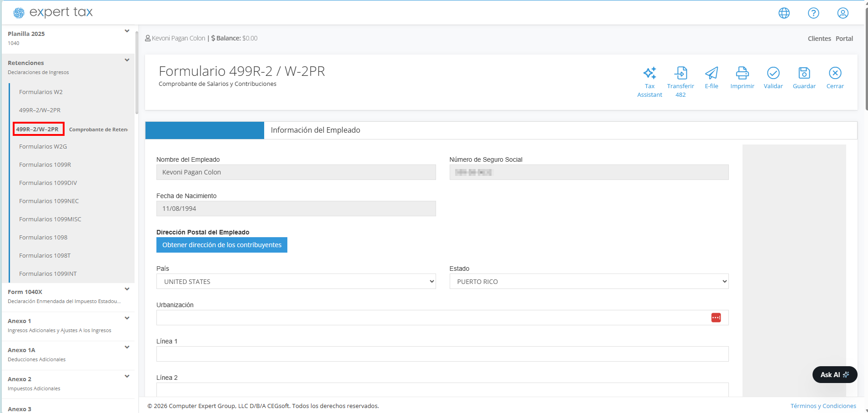The height and width of the screenshot is (413, 868).
Task: Expand the Anexo 2 section chevron
Action: pos(127,377)
